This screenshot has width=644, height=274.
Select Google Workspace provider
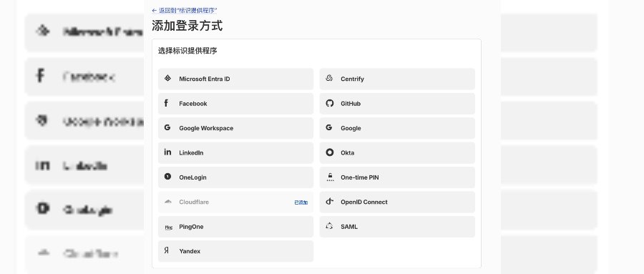pos(235,128)
